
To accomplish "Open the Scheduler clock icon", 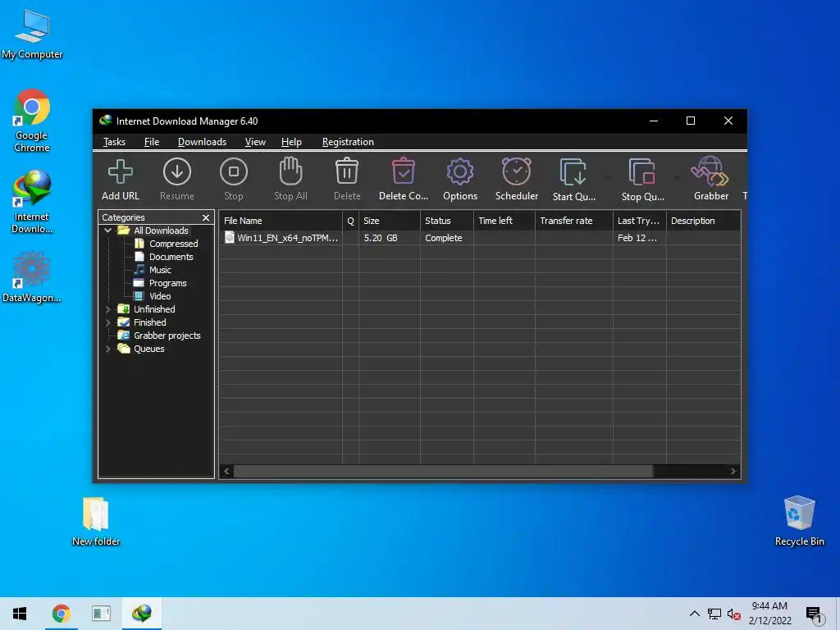I will pos(517,171).
